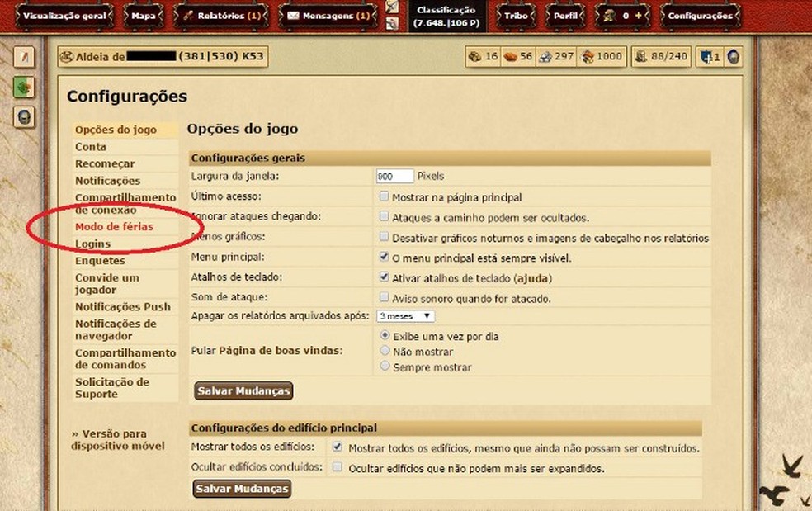The height and width of the screenshot is (511, 812).
Task: Click the pencil quest icon in left sidebar
Action: tap(24, 57)
